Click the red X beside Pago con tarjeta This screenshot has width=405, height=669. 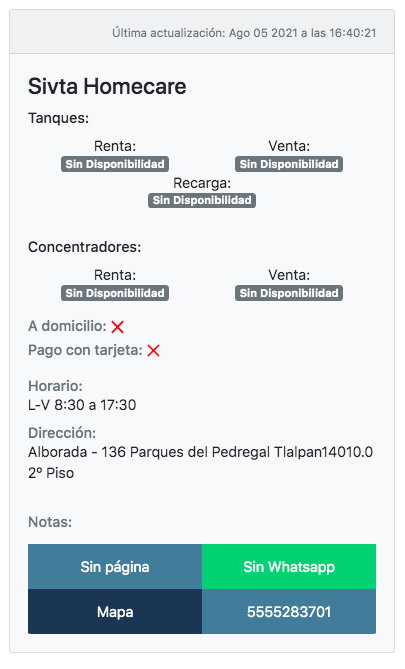[153, 351]
